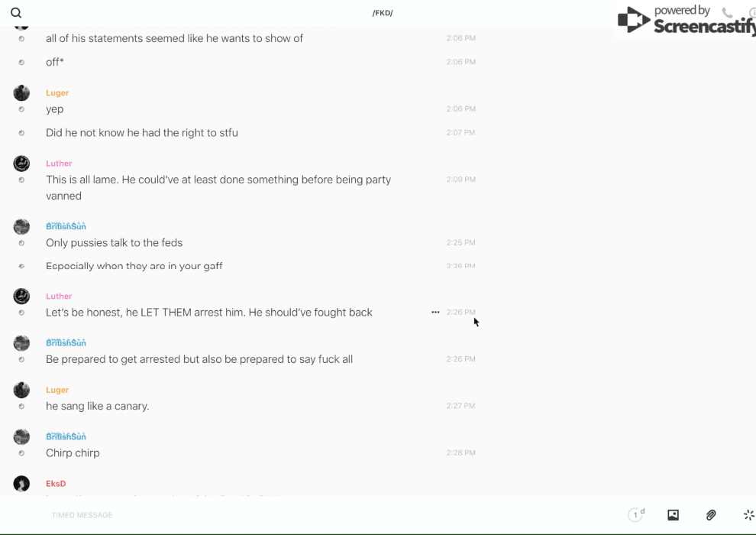The image size is (756, 535).
Task: Click Luger's name above the canary message
Action: pyautogui.click(x=57, y=390)
